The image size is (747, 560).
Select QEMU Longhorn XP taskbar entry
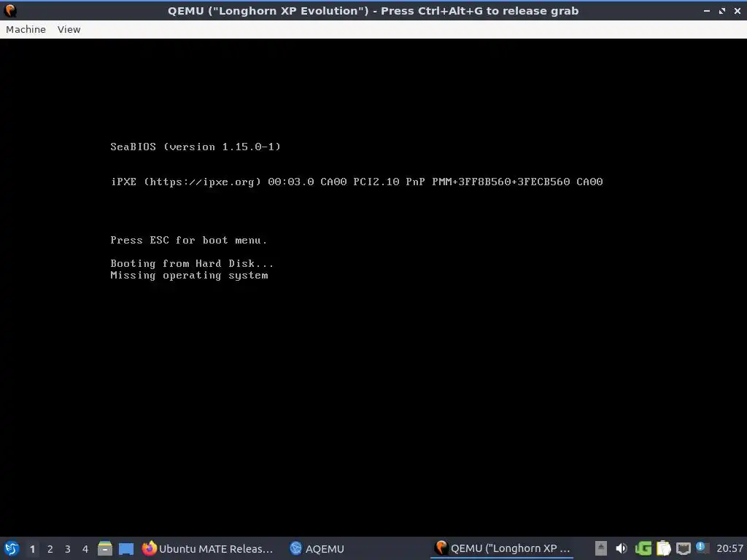(x=502, y=548)
